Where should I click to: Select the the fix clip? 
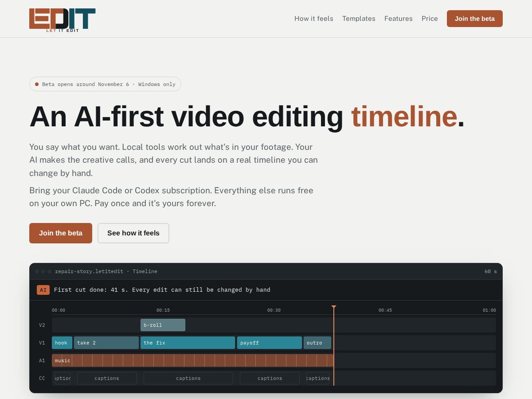pos(188,343)
